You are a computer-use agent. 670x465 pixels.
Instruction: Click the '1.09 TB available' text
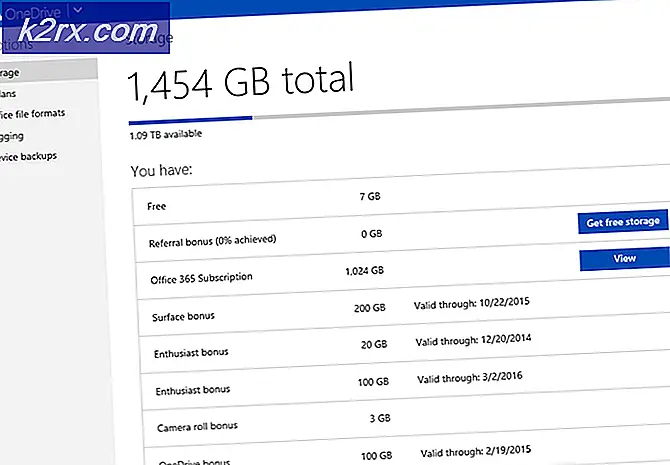point(166,135)
